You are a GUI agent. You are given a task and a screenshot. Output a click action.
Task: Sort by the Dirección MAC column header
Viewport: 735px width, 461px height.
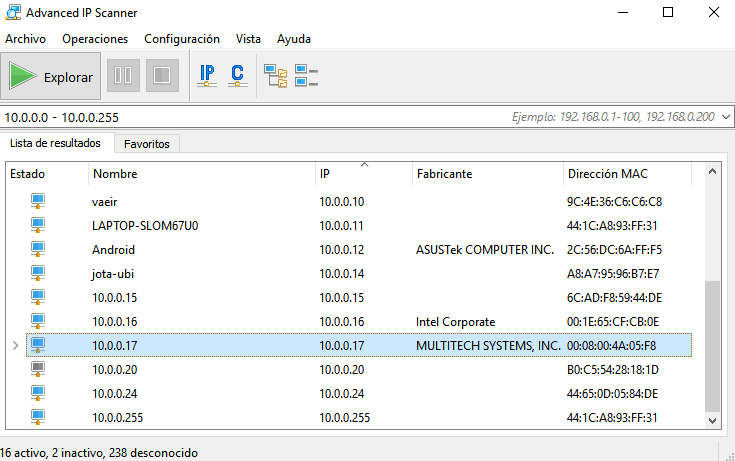pyautogui.click(x=627, y=174)
